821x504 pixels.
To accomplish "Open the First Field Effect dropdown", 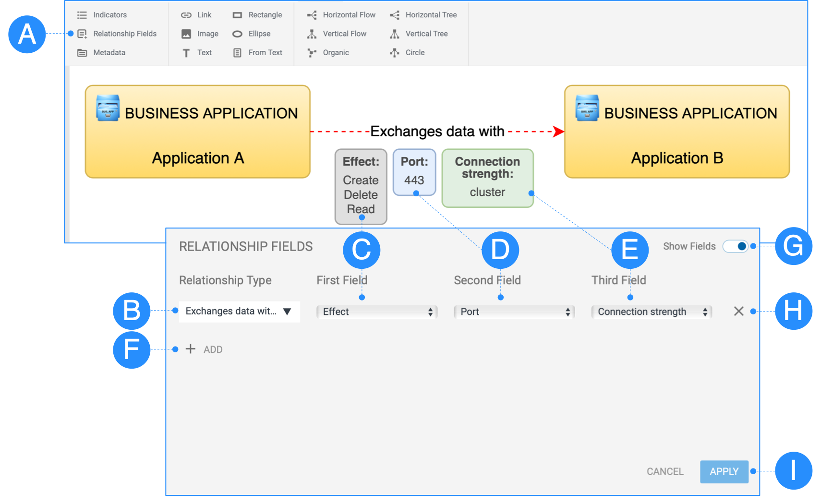I will pyautogui.click(x=377, y=312).
